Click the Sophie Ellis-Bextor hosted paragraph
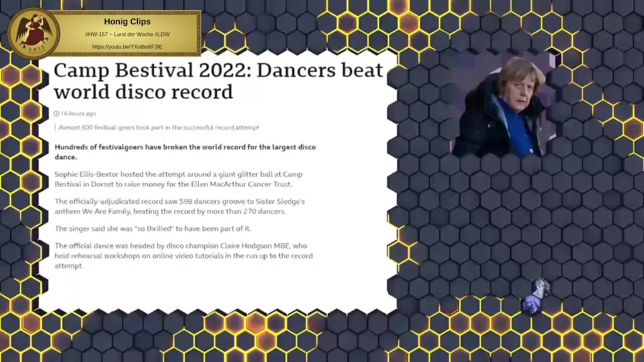The image size is (644, 362). click(x=179, y=179)
